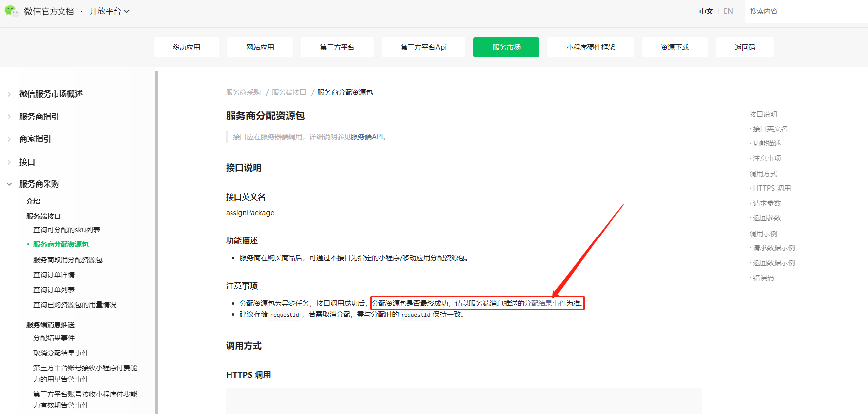This screenshot has height=414, width=868.
Task: Expand the 商家指引 chevron
Action: point(9,139)
